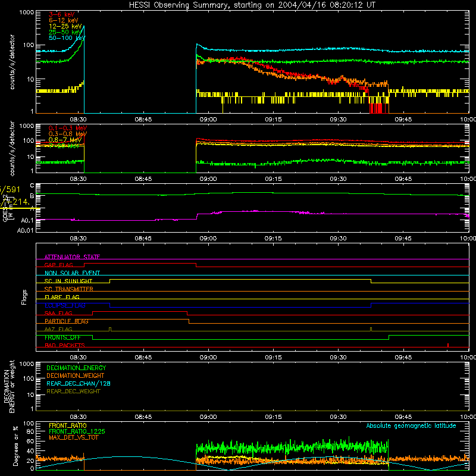
Task: Click the ATTENUATOR_STATE flag label
Action: pyautogui.click(x=72, y=257)
